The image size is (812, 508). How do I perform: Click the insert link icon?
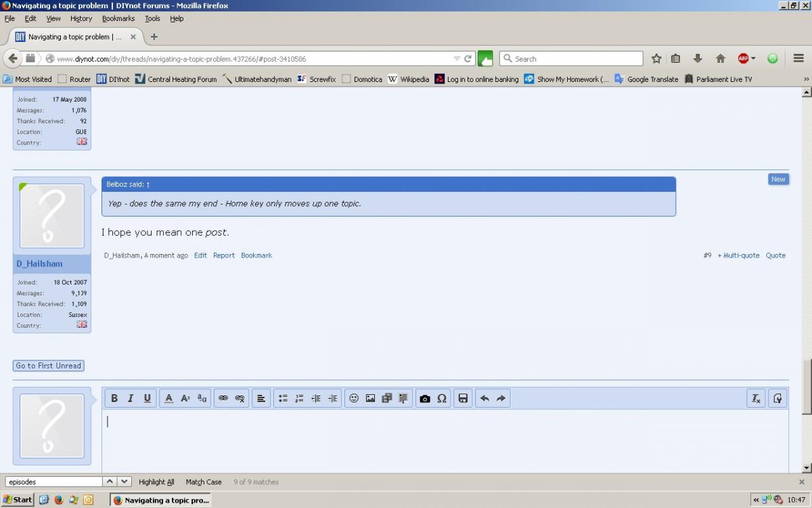point(223,398)
